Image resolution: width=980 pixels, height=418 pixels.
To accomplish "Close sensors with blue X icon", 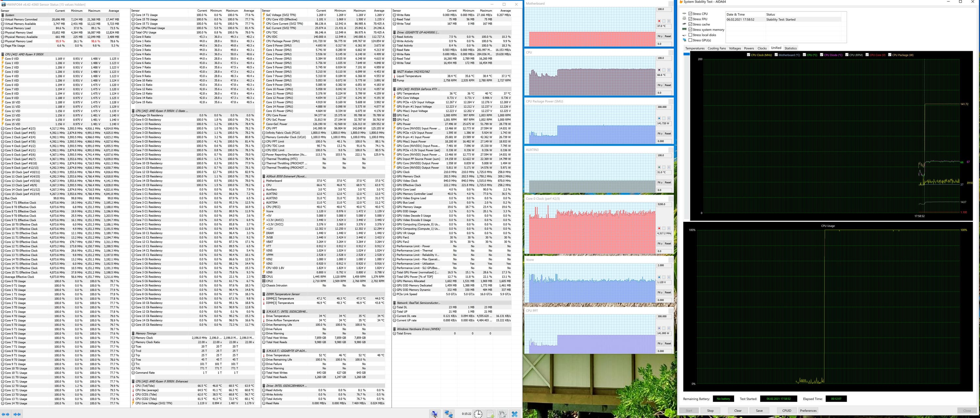I will point(515,414).
